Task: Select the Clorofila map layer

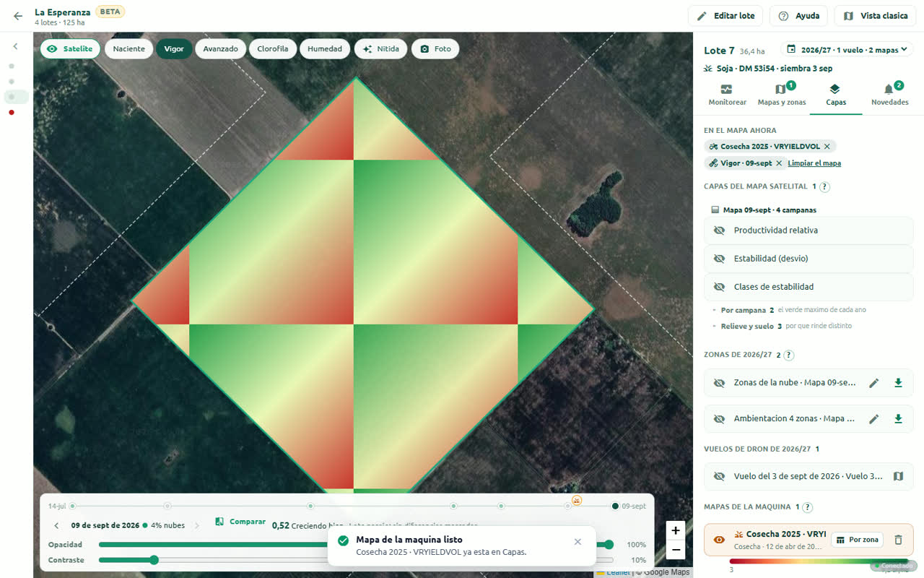Action: [273, 49]
